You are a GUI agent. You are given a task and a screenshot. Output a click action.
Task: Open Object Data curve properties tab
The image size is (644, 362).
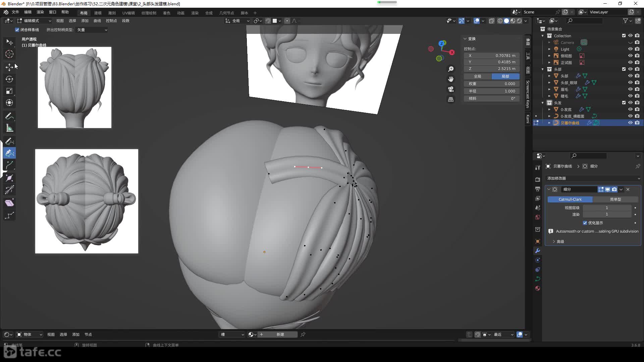pos(538,279)
